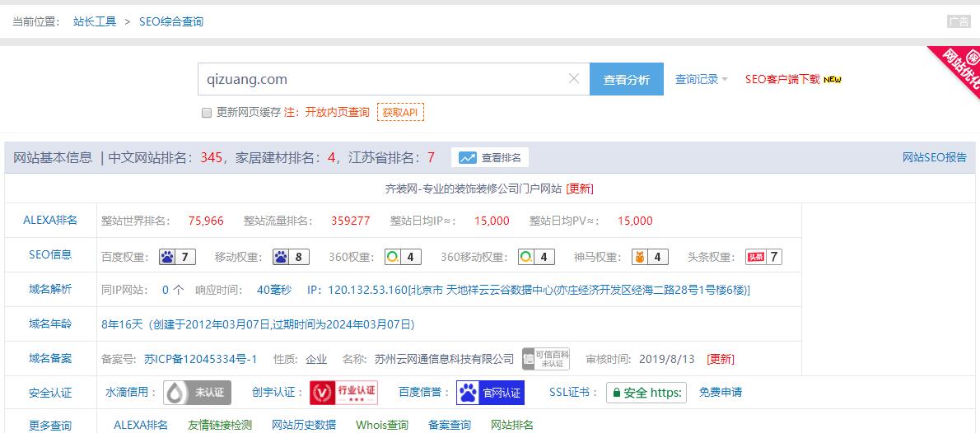Click the 水滴信用 未认证 badge
This screenshot has width=980, height=433.
click(x=198, y=393)
